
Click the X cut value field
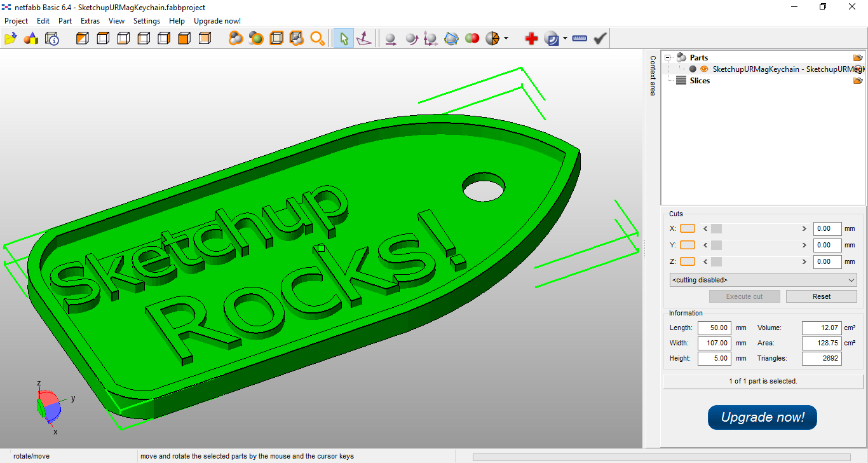(x=827, y=228)
